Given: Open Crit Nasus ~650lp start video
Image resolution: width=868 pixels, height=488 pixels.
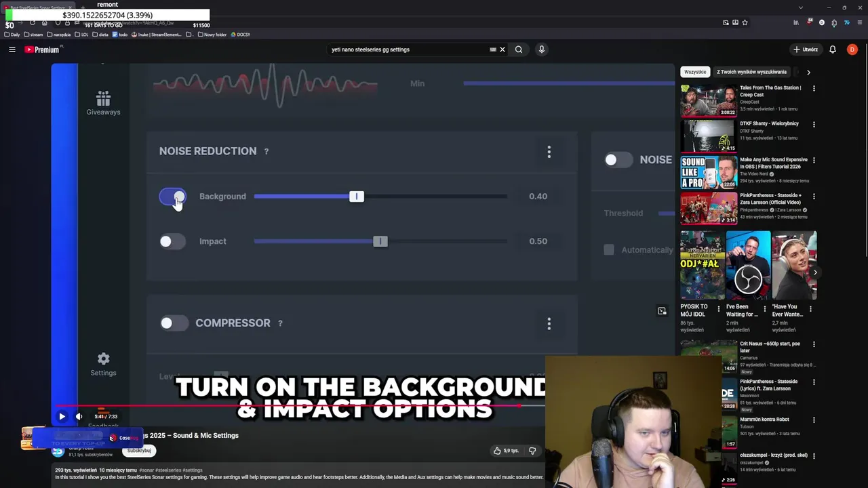Looking at the screenshot, I should [709, 357].
